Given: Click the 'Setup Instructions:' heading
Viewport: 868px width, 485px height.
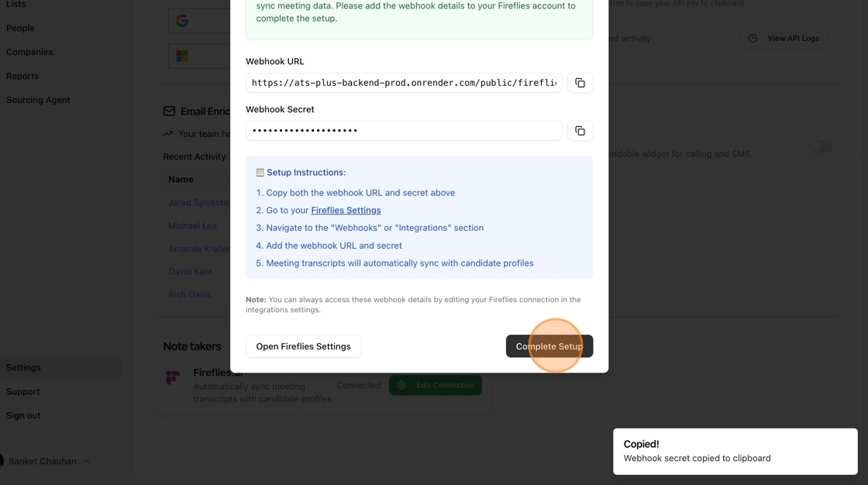Looking at the screenshot, I should pyautogui.click(x=306, y=172).
